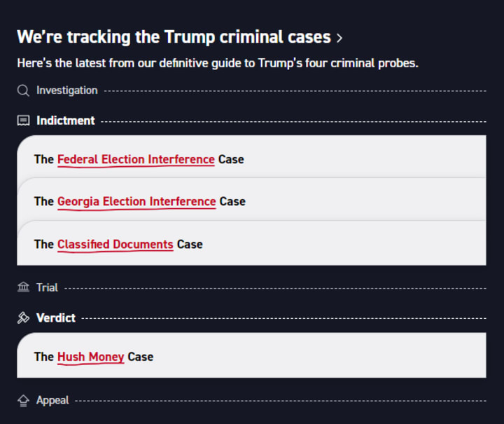Image resolution: width=504 pixels, height=424 pixels.
Task: Jump to the Trial stage label
Action: (47, 287)
